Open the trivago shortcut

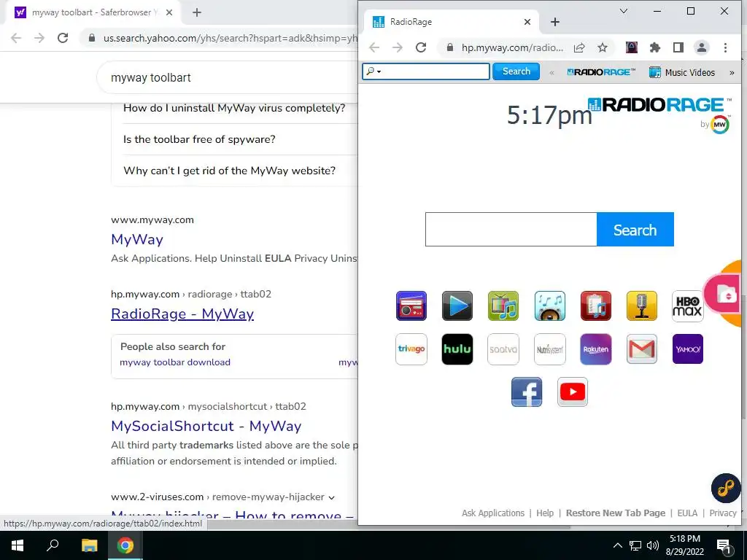click(411, 349)
